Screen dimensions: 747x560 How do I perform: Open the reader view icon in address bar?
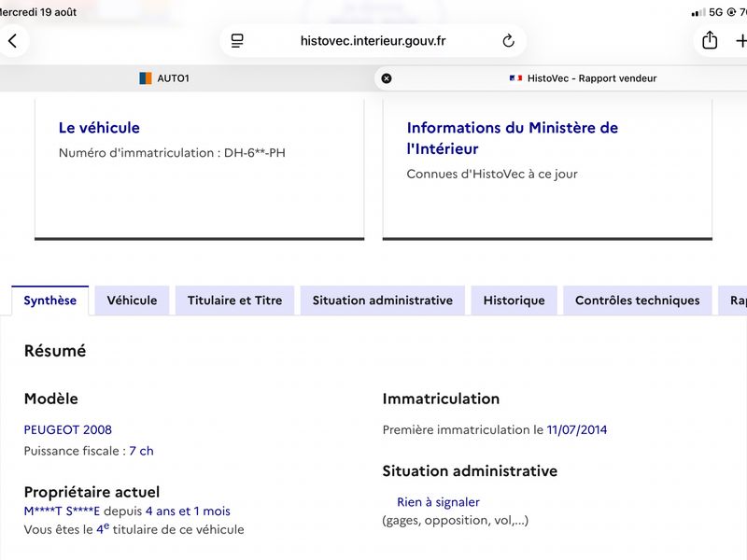coord(237,41)
